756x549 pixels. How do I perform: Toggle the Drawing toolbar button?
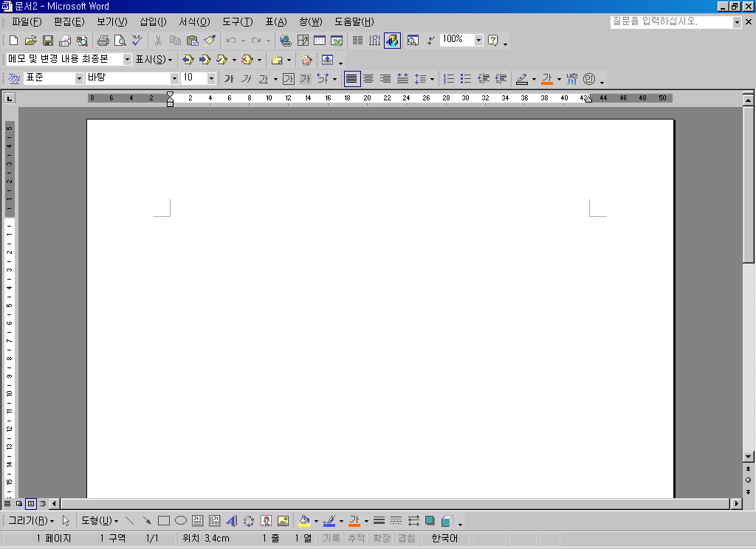coord(392,41)
